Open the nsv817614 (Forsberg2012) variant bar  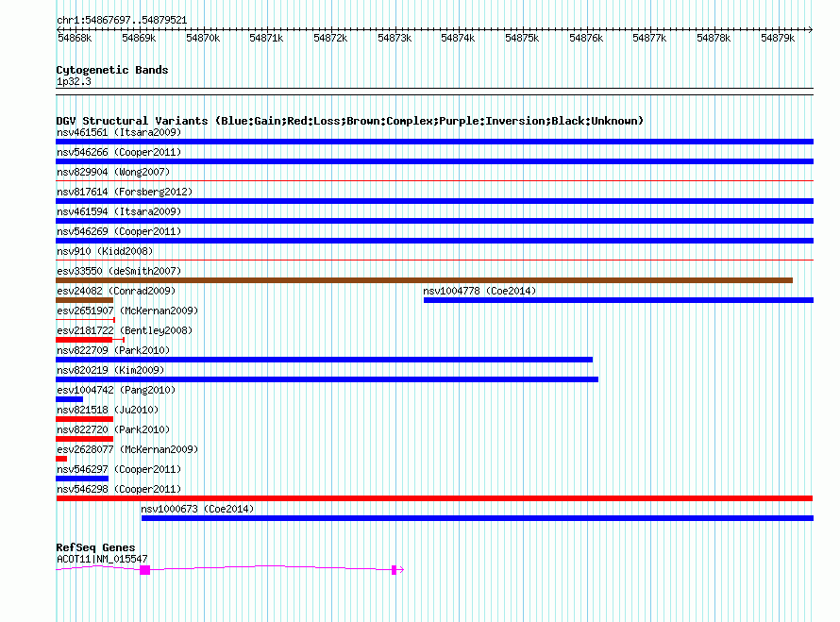(x=434, y=201)
